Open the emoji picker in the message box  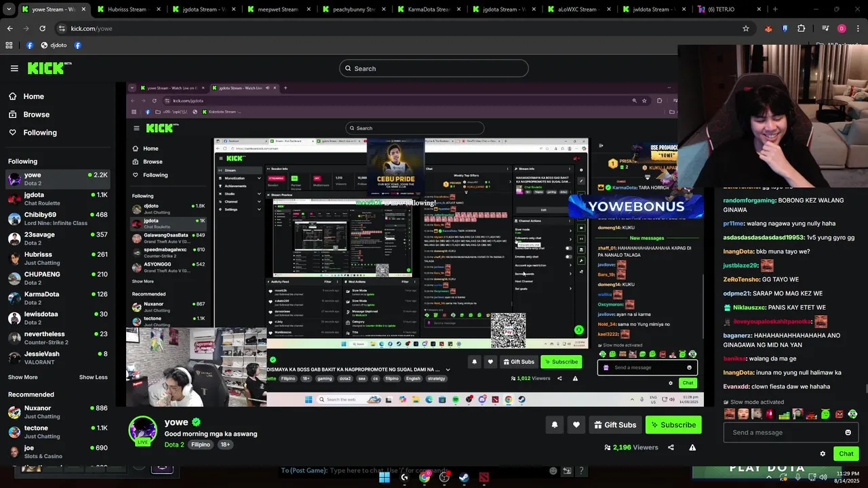coord(848,432)
